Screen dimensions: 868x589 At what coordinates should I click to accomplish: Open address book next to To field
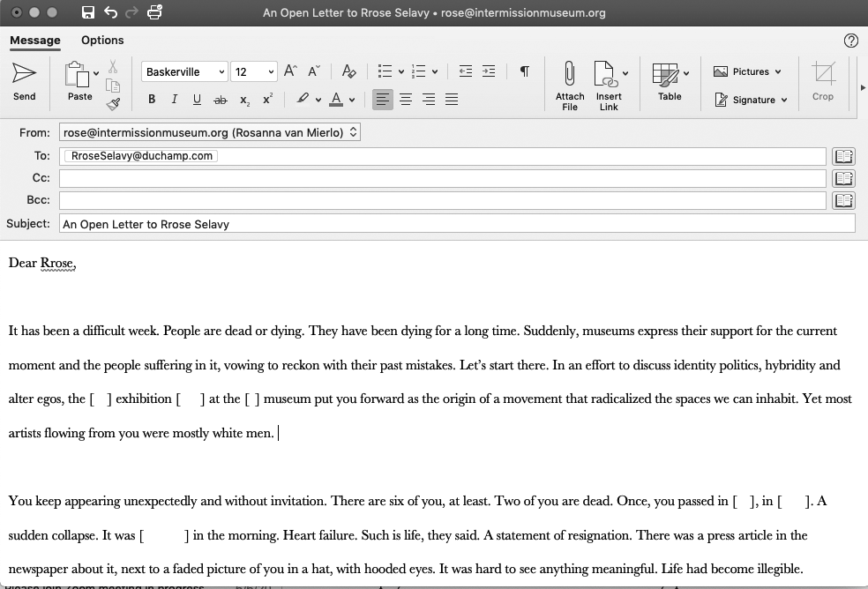843,156
